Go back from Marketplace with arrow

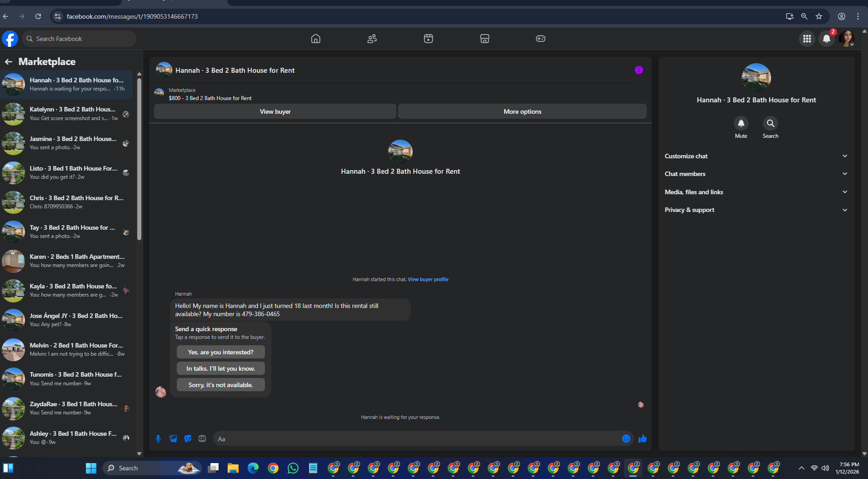[9, 61]
